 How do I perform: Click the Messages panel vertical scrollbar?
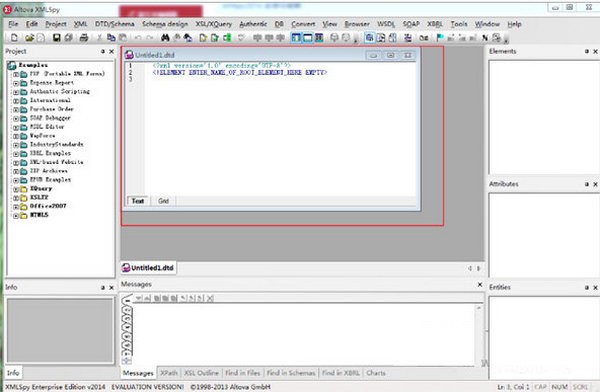point(478,335)
